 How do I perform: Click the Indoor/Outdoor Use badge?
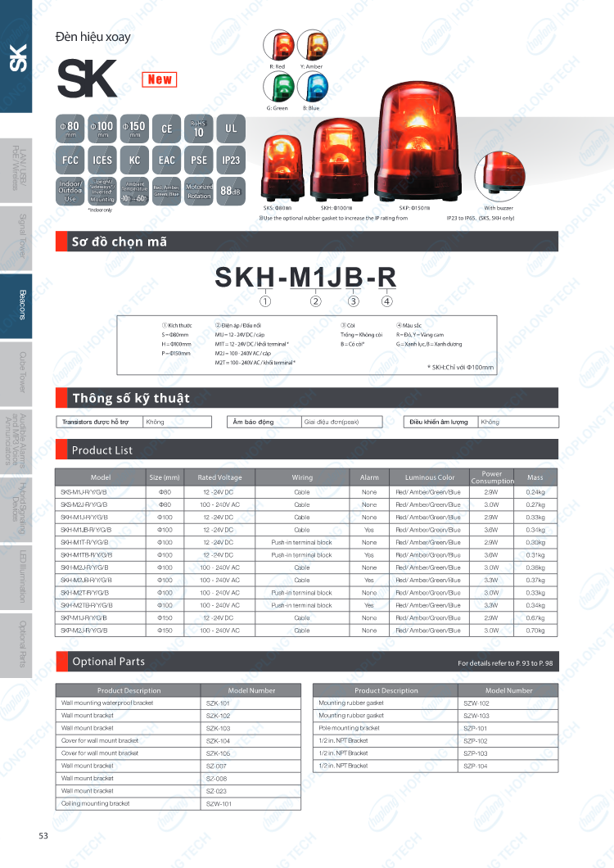(x=70, y=191)
